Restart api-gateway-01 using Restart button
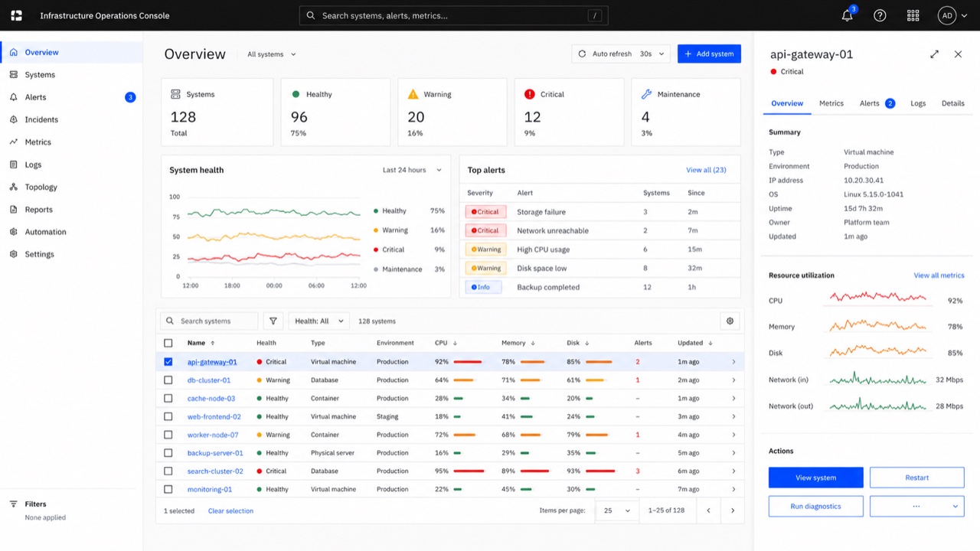This screenshot has width=980, height=551. click(x=916, y=478)
